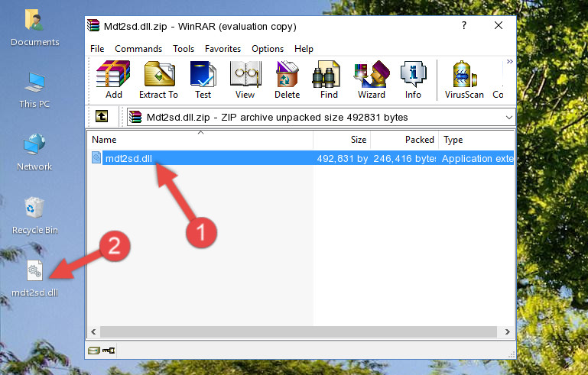Click the status bar drive icon
The width and height of the screenshot is (588, 375).
pyautogui.click(x=94, y=351)
